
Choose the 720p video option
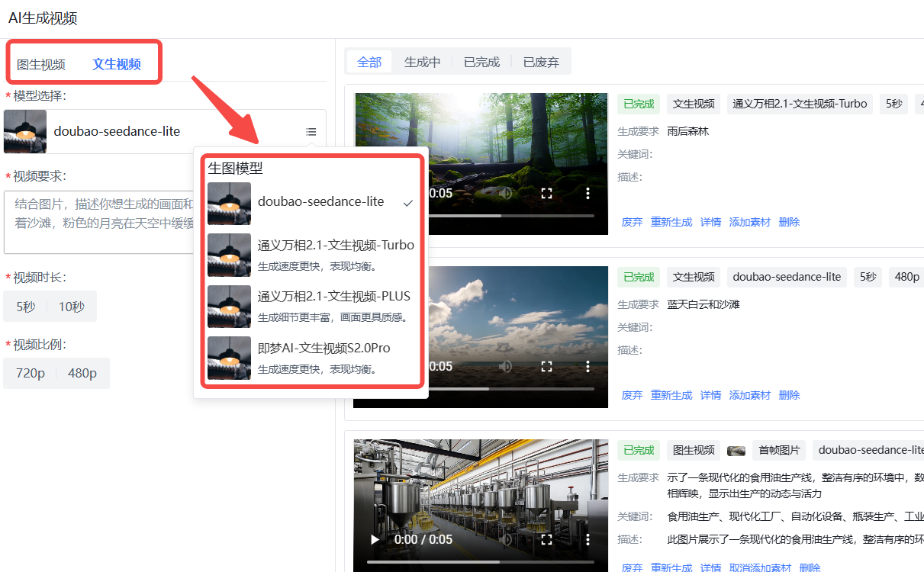(x=31, y=374)
